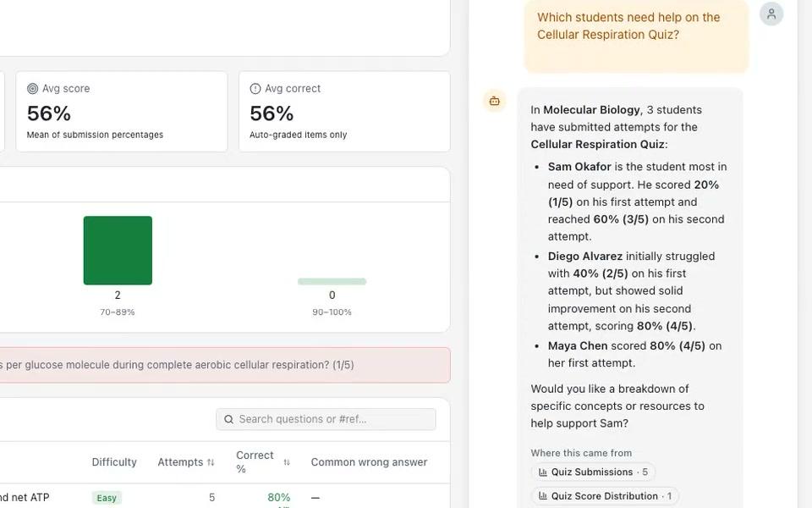Screen dimensions: 812x508
Task: Click the 80% correct value in table
Action: [x=278, y=498]
